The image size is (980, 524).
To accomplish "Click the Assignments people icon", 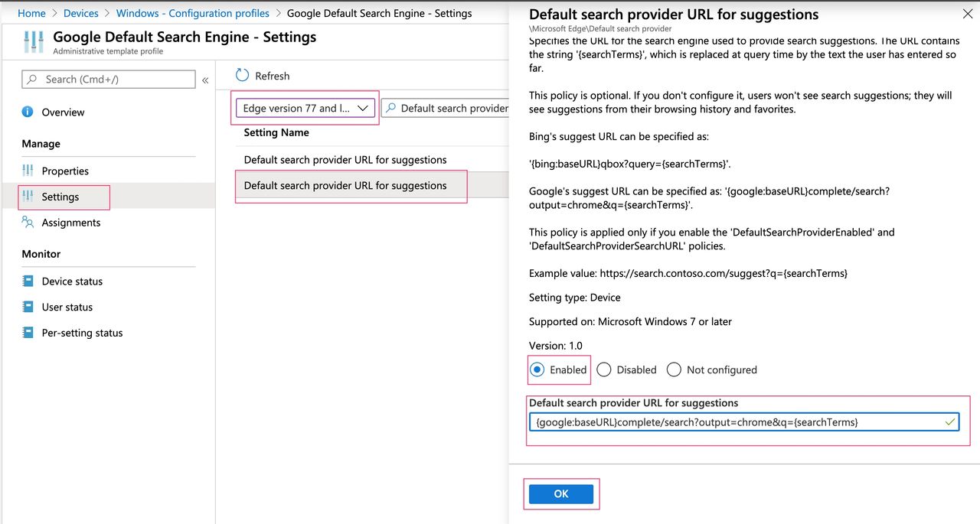I will tap(28, 223).
